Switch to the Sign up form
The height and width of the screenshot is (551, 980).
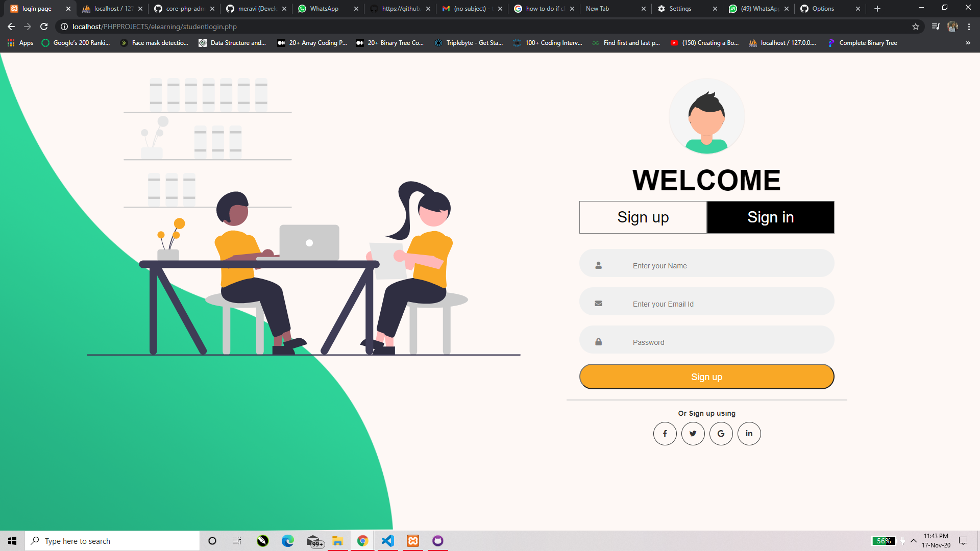point(643,217)
